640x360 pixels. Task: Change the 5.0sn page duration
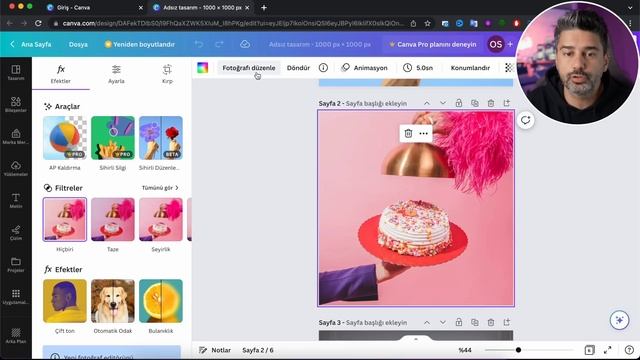tap(418, 68)
